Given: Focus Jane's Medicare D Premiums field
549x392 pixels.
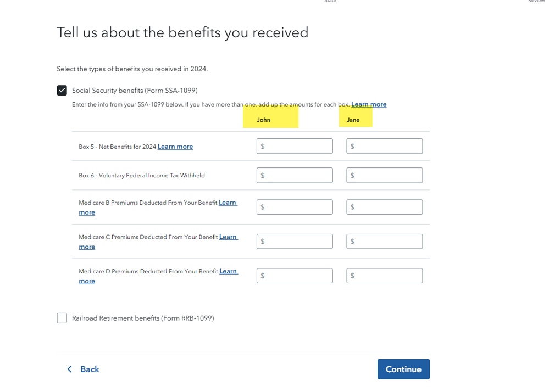Looking at the screenshot, I should click(385, 276).
